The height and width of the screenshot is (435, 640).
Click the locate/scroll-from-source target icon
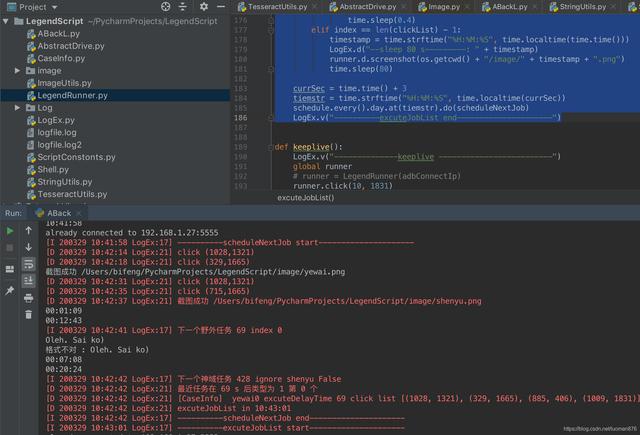pyautogui.click(x=165, y=7)
